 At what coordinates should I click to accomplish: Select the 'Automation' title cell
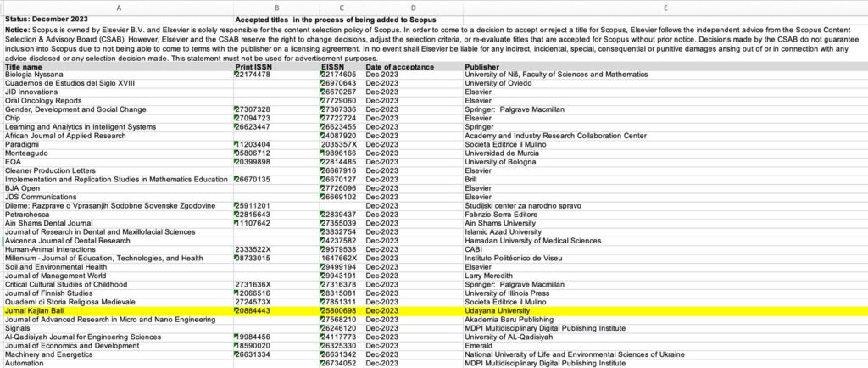tap(119, 364)
